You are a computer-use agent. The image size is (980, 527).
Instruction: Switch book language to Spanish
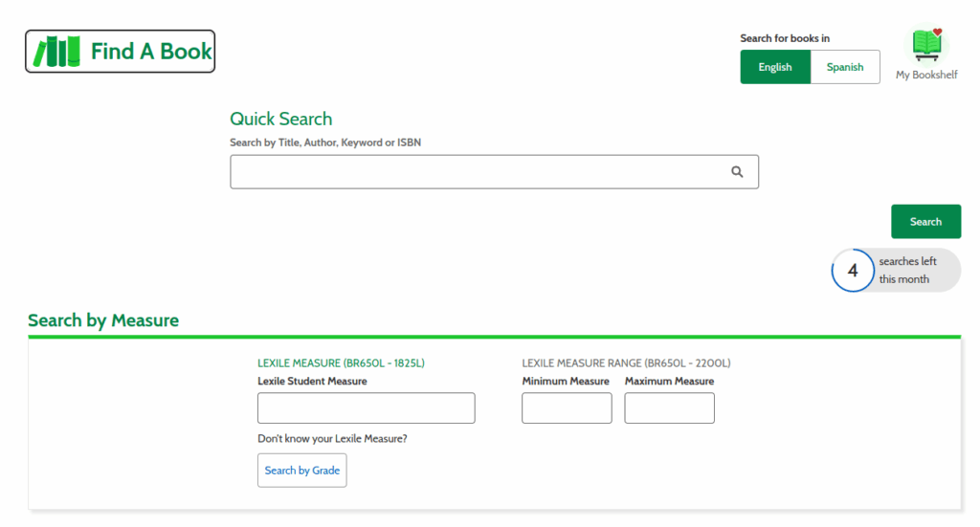click(x=845, y=67)
